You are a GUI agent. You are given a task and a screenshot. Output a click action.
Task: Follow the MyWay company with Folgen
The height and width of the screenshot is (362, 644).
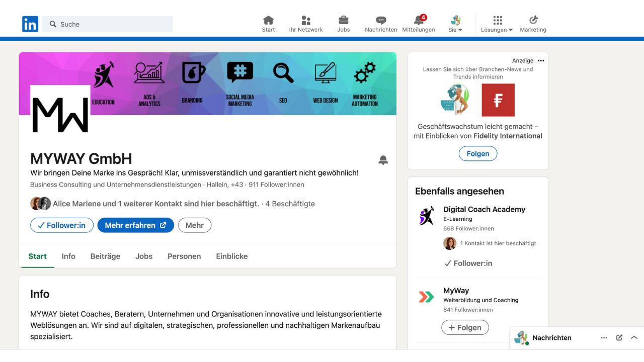(x=465, y=327)
